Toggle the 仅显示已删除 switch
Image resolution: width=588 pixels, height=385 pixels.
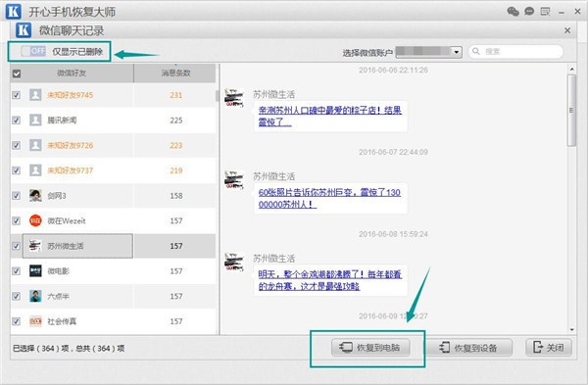33,51
